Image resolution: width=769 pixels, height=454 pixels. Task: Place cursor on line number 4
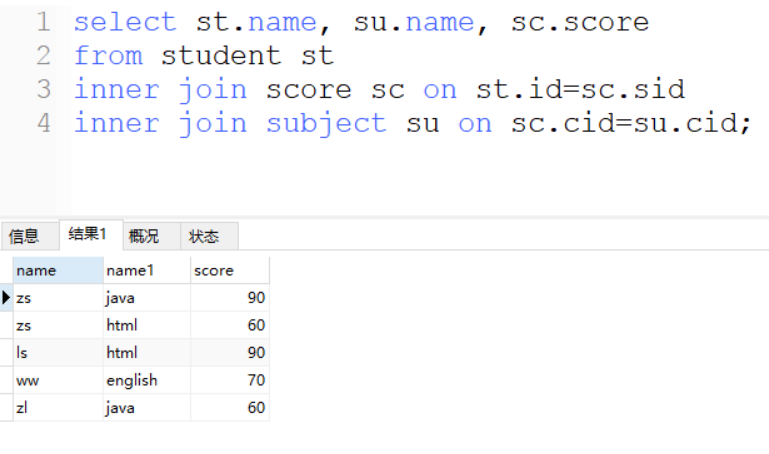click(44, 123)
